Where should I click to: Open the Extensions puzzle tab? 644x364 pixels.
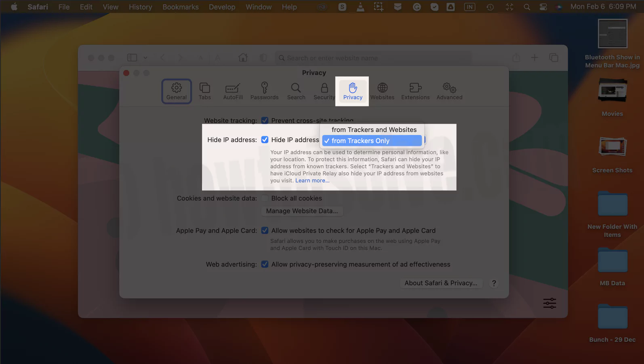(415, 91)
